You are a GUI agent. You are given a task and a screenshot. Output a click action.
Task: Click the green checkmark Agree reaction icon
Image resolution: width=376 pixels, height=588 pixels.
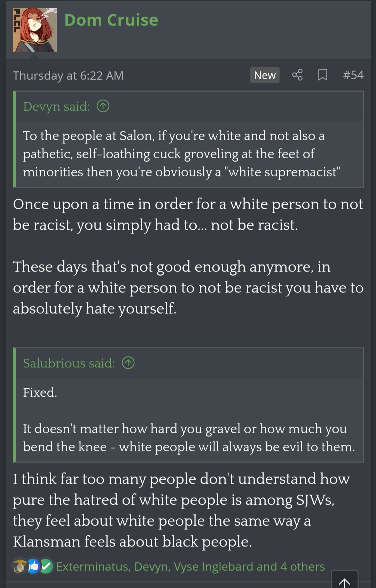(x=47, y=566)
